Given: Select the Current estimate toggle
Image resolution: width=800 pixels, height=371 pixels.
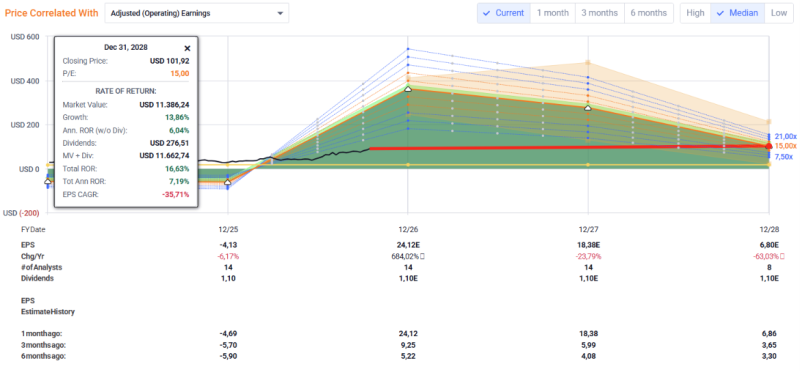Looking at the screenshot, I should pos(504,13).
